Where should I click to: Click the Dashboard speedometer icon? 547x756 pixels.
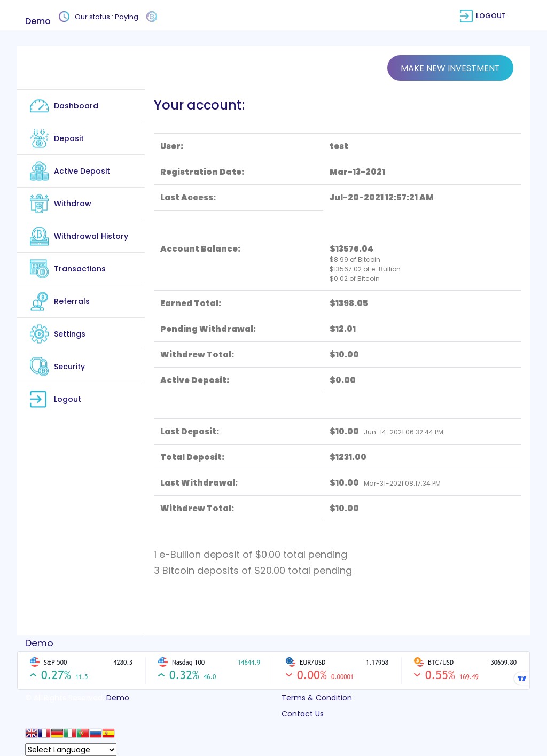click(x=39, y=106)
